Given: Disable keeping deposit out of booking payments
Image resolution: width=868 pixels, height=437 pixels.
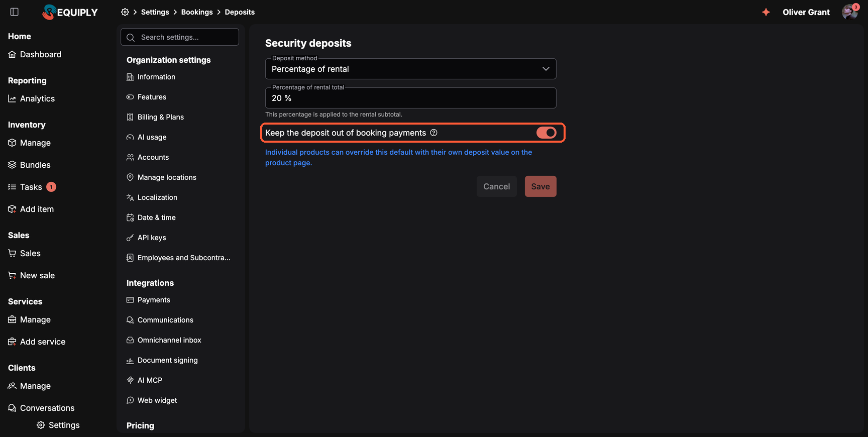Looking at the screenshot, I should coord(547,133).
